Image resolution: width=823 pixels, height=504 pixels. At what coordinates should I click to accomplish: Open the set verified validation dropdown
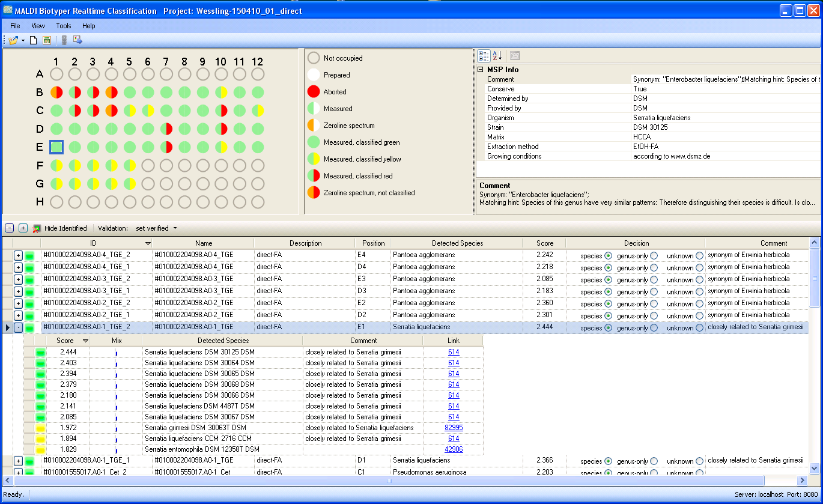pos(156,228)
